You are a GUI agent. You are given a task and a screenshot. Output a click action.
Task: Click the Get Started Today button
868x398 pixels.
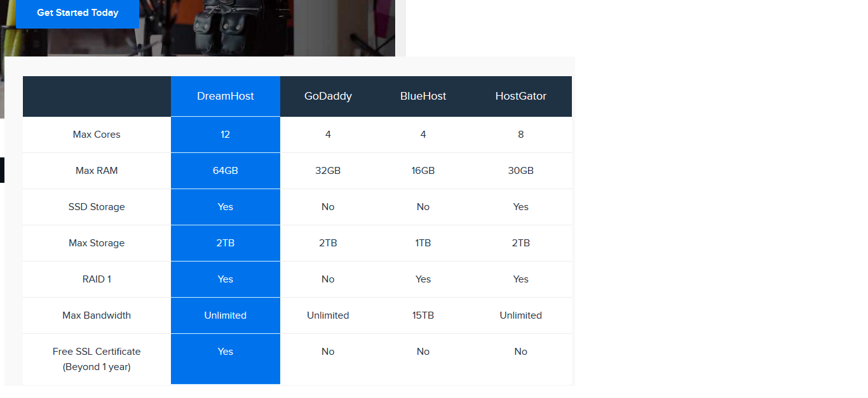coord(78,13)
